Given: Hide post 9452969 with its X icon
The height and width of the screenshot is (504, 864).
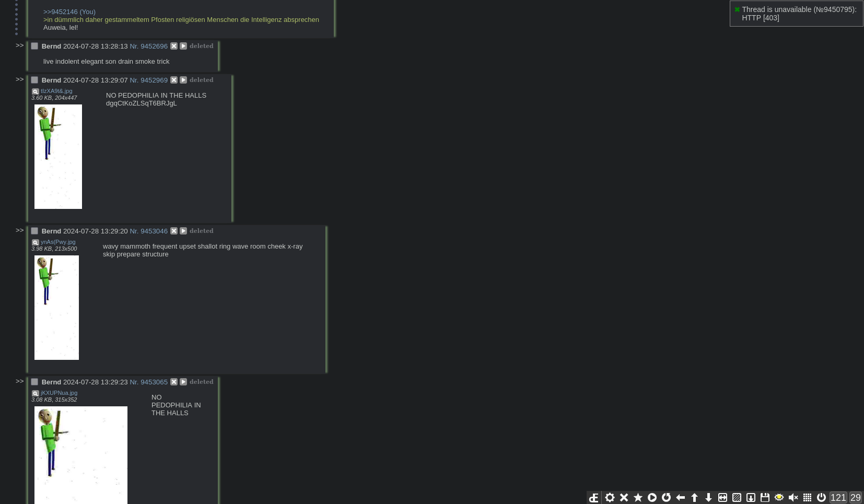Looking at the screenshot, I should click(x=174, y=80).
